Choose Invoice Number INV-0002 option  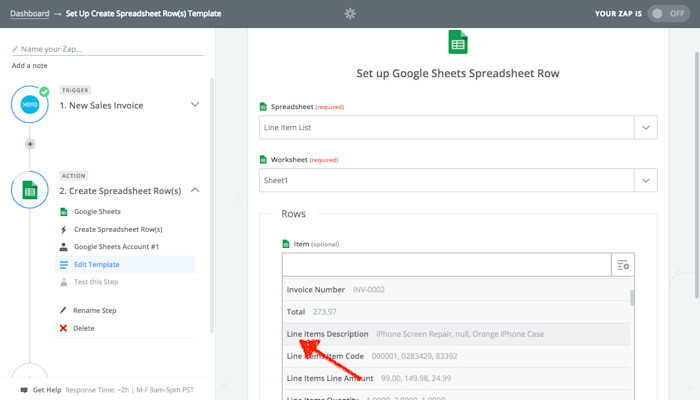(456, 290)
